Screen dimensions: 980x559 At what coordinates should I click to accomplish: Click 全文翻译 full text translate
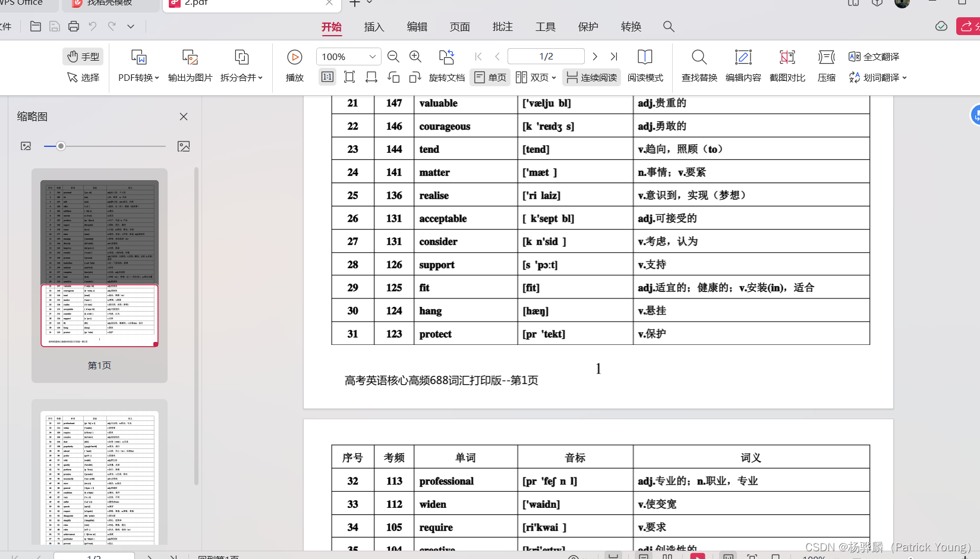[x=874, y=56]
